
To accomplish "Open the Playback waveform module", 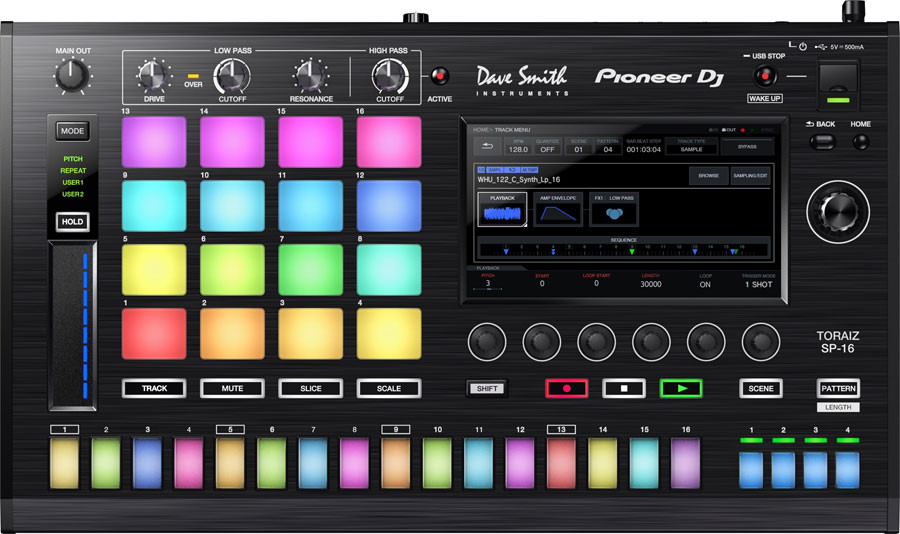I will [501, 210].
